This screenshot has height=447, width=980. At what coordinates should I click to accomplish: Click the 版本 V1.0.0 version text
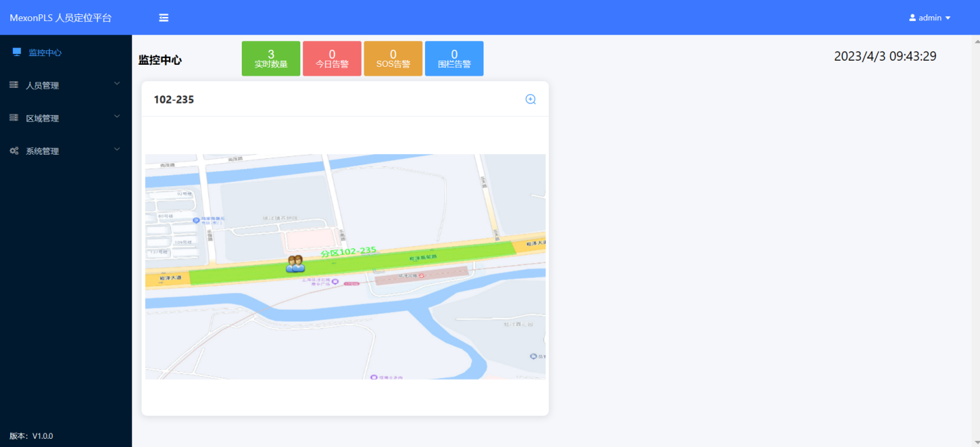pyautogui.click(x=31, y=436)
